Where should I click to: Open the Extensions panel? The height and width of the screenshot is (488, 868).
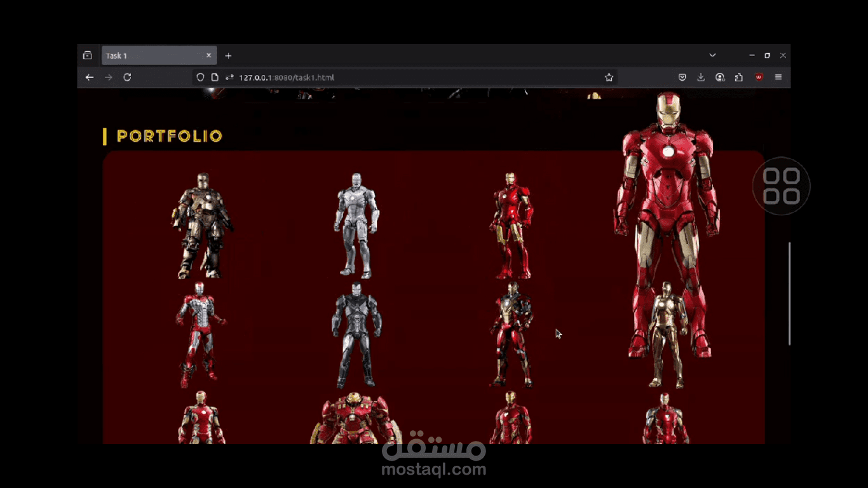pyautogui.click(x=738, y=78)
